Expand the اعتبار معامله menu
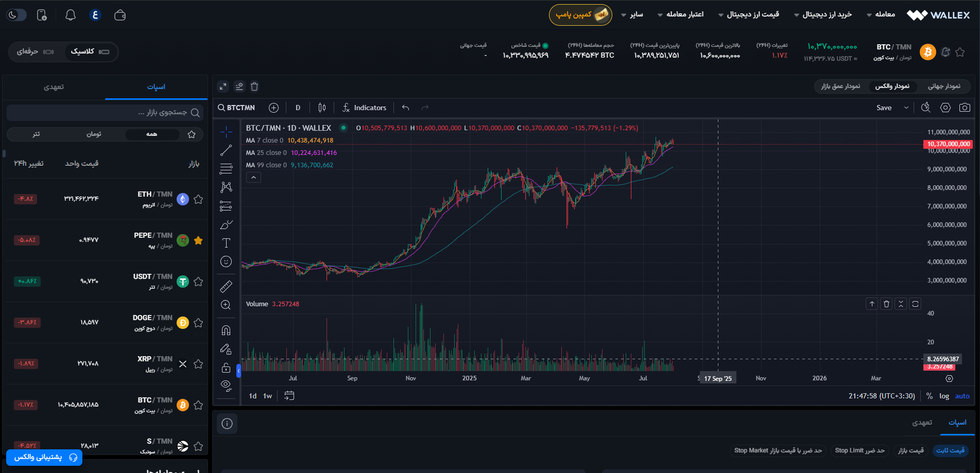 coord(681,14)
